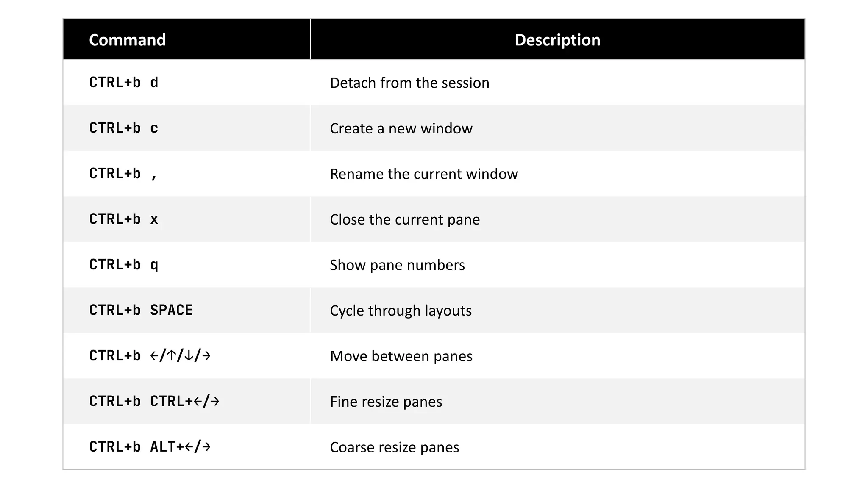This screenshot has width=868, height=488.
Task: Select the "CTRL+b c" command text
Action: [123, 128]
